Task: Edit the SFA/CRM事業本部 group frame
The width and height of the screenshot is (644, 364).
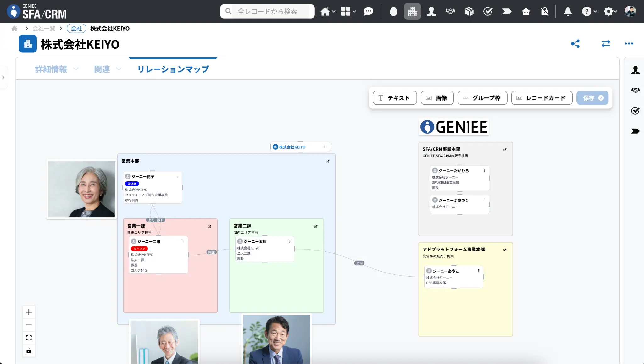Action: 505,150
